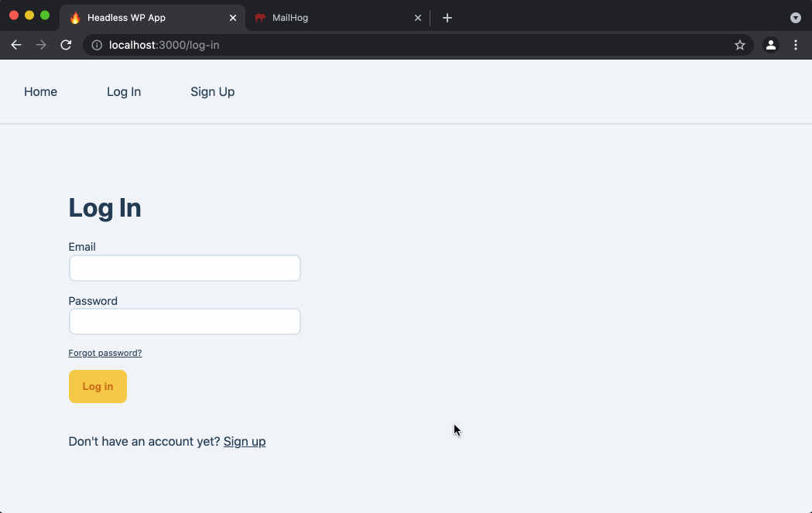Click the Headless WP App fire icon

pyautogui.click(x=75, y=17)
